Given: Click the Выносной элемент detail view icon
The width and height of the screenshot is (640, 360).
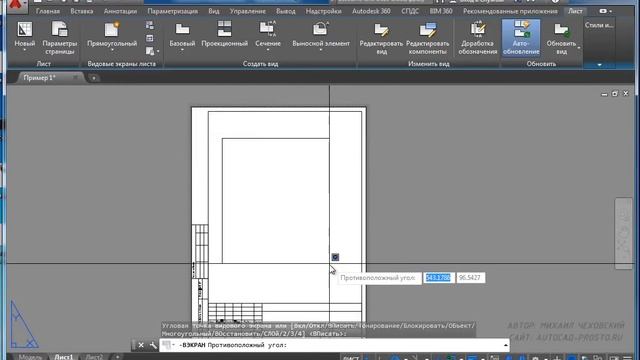Looking at the screenshot, I should [x=321, y=29].
